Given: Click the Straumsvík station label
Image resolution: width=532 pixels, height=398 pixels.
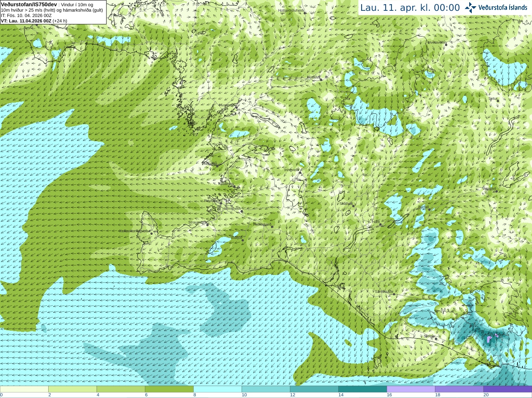Looking at the screenshot, I should pos(197,222).
